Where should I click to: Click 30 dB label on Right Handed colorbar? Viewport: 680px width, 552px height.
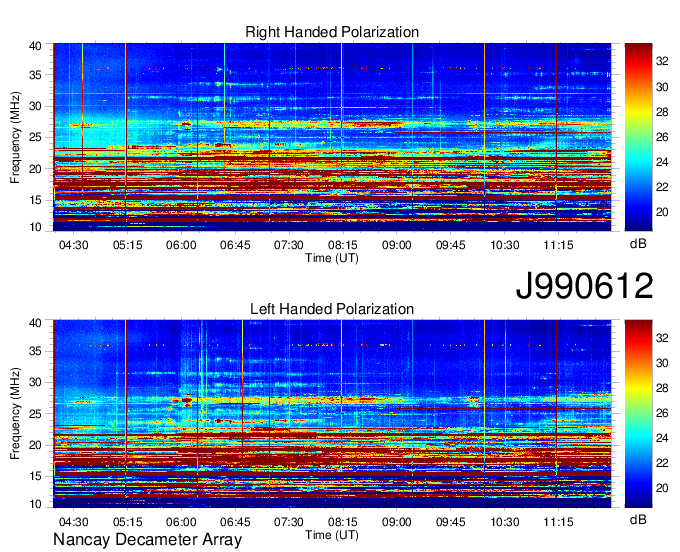pos(662,87)
